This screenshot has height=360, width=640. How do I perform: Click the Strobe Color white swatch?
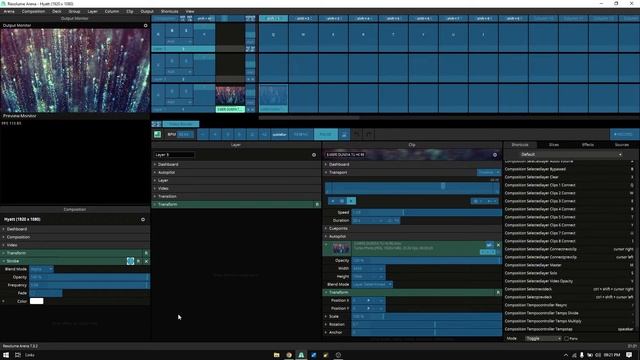pyautogui.click(x=36, y=301)
